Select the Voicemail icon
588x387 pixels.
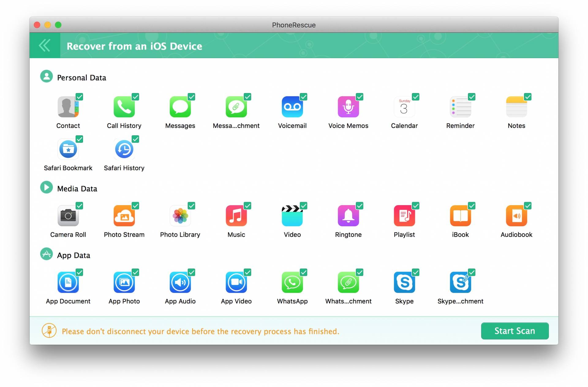tap(292, 107)
